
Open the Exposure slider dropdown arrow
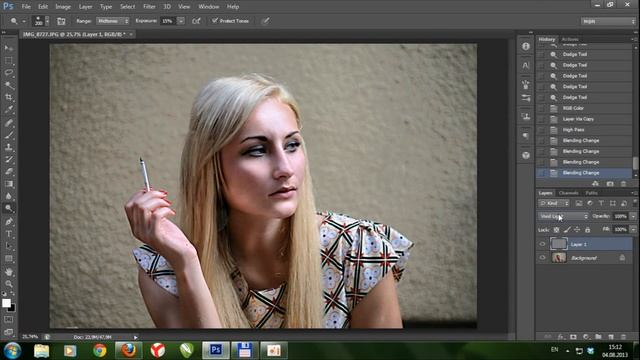coord(180,21)
